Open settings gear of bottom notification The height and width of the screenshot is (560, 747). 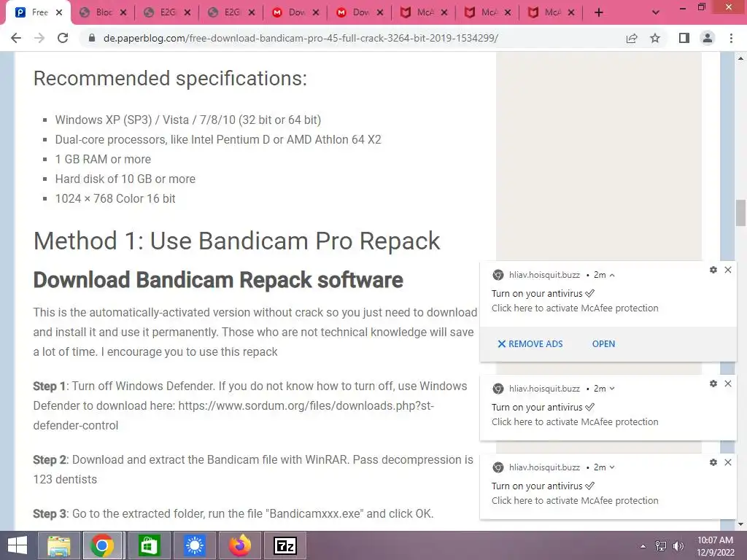click(x=713, y=462)
